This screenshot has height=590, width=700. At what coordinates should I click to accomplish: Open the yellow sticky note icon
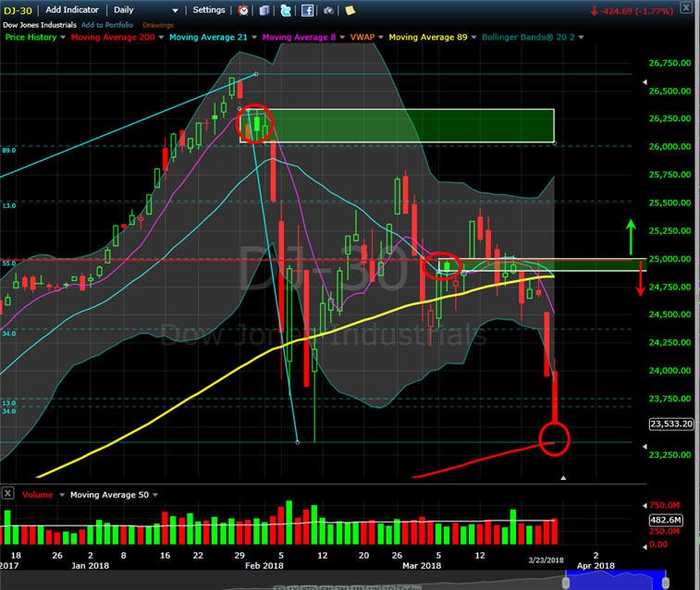(350, 10)
